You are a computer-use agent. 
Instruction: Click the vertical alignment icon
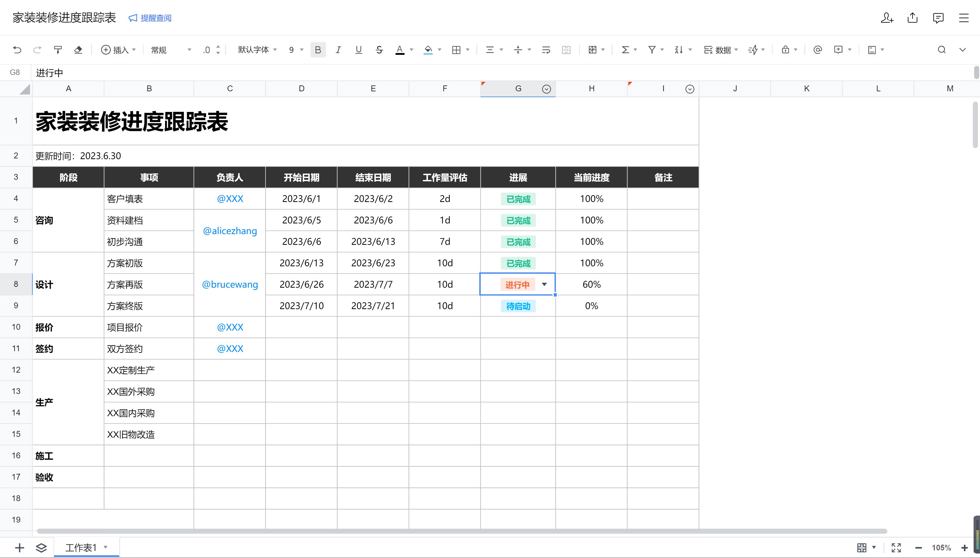(x=518, y=50)
